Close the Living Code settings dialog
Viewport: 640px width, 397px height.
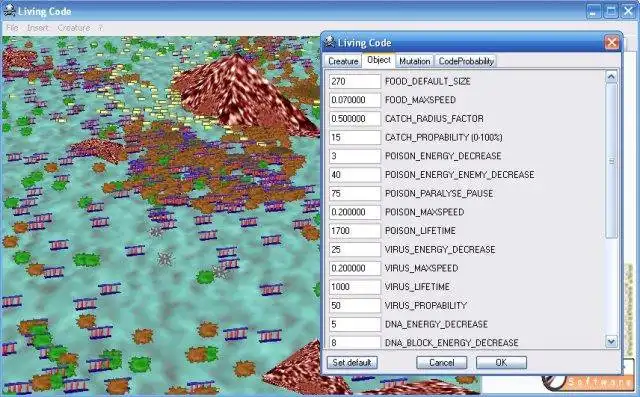[611, 42]
